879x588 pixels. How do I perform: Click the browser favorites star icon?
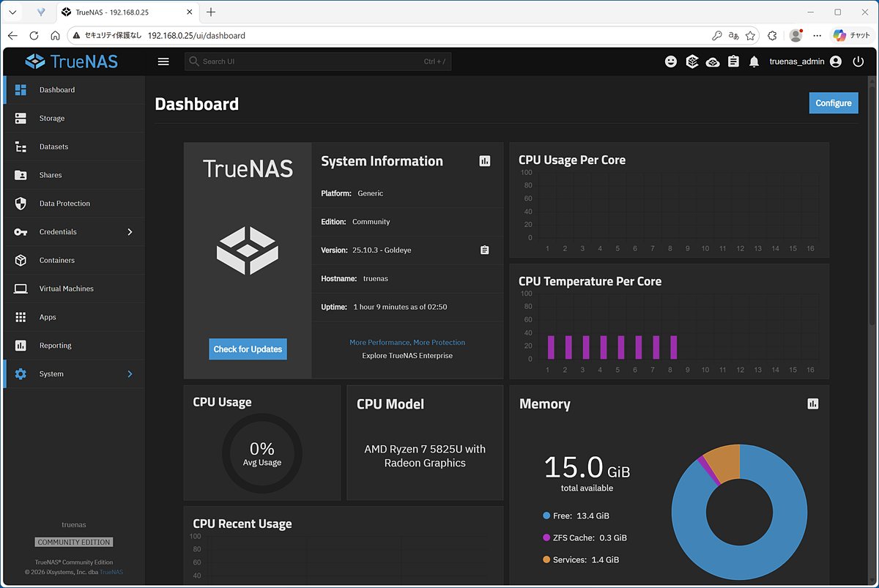750,35
